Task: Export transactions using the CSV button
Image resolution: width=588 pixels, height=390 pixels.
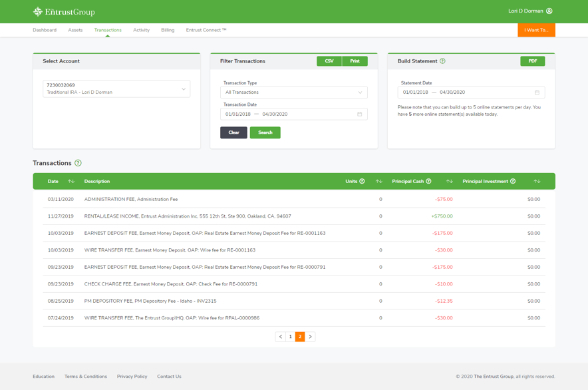Action: click(328, 61)
